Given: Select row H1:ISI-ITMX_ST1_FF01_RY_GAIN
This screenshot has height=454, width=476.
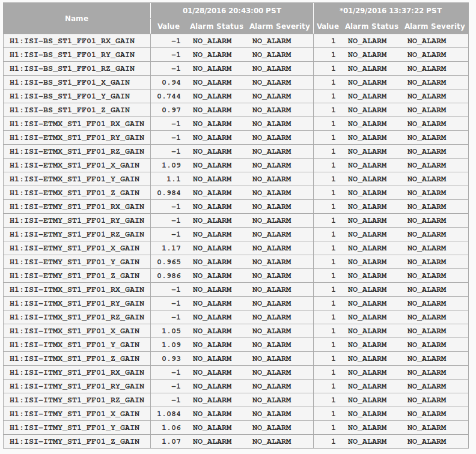Looking at the screenshot, I should coord(236,303).
